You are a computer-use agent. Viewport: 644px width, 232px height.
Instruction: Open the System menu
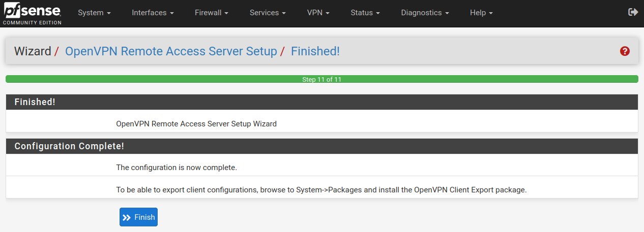click(95, 13)
